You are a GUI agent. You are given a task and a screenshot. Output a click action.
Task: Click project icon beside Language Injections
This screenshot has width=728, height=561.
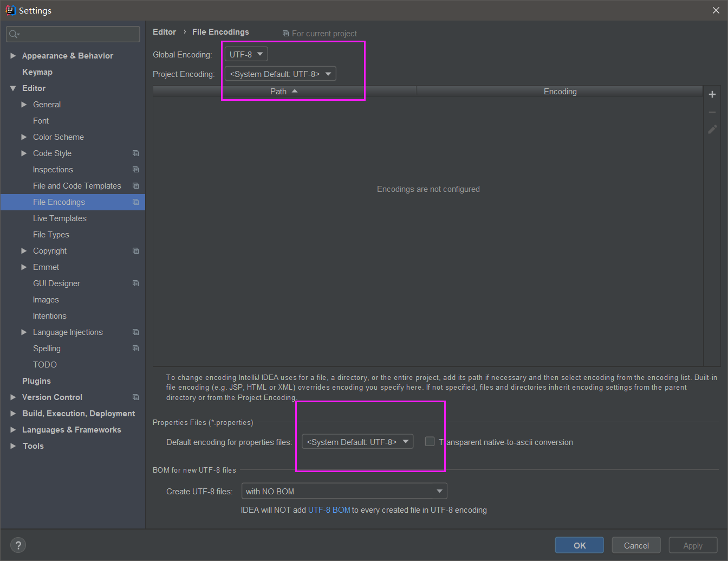pyautogui.click(x=136, y=332)
